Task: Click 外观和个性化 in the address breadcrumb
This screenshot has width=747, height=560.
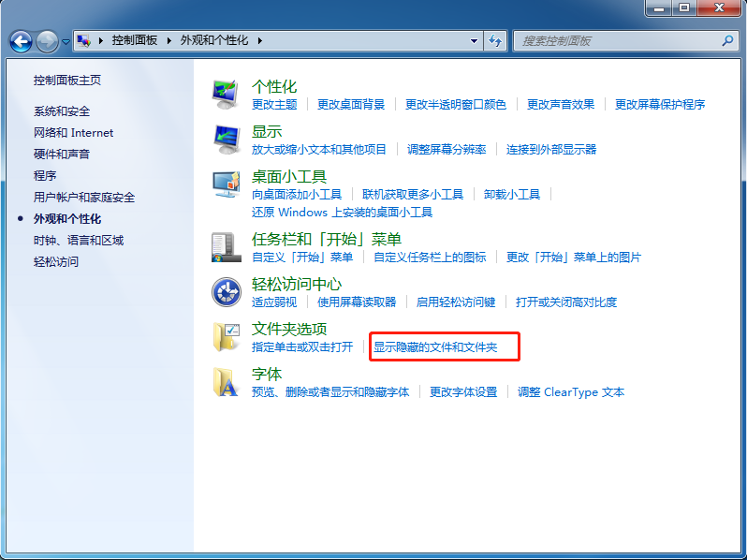Action: 214,40
